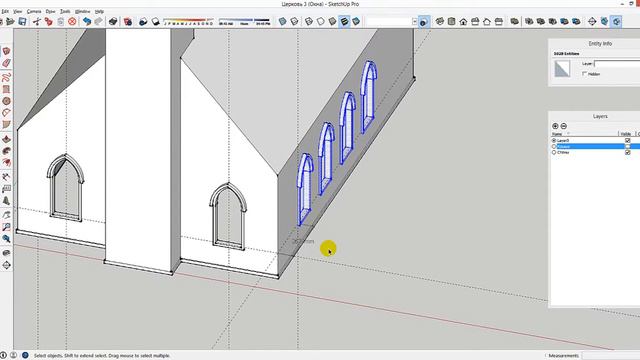Open the Edit menu

(x=5, y=11)
